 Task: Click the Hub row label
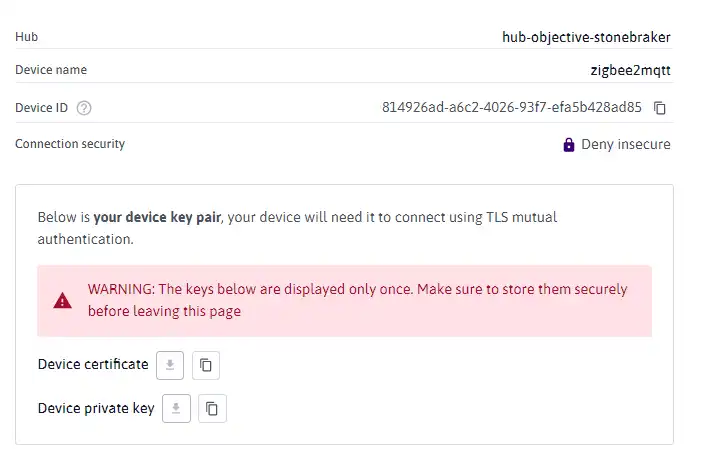point(26,37)
